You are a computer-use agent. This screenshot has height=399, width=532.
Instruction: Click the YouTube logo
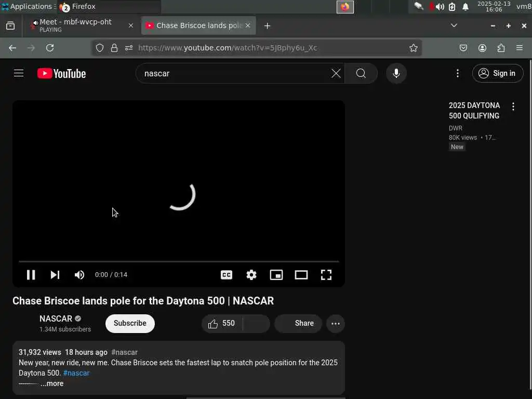tap(62, 73)
